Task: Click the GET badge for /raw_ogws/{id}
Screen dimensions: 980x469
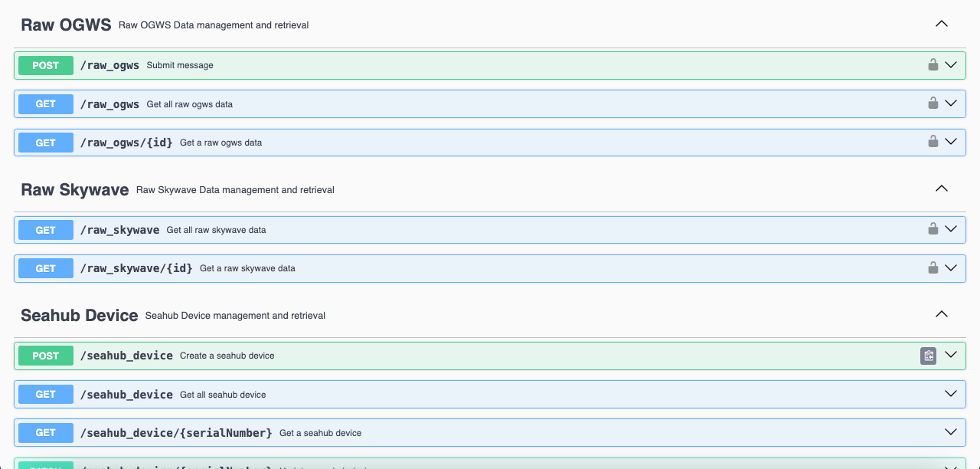Action: [x=46, y=143]
